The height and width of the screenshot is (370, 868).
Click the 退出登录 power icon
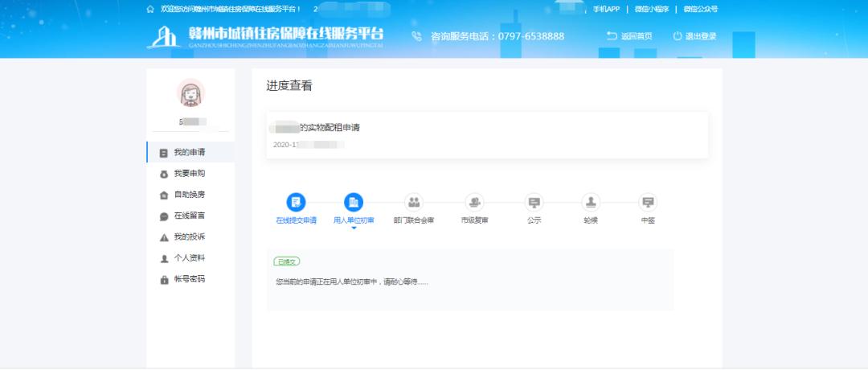(678, 36)
